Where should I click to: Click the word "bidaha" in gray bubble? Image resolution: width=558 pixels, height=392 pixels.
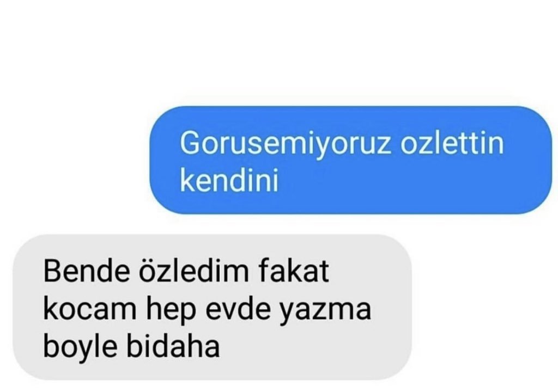[173, 346]
